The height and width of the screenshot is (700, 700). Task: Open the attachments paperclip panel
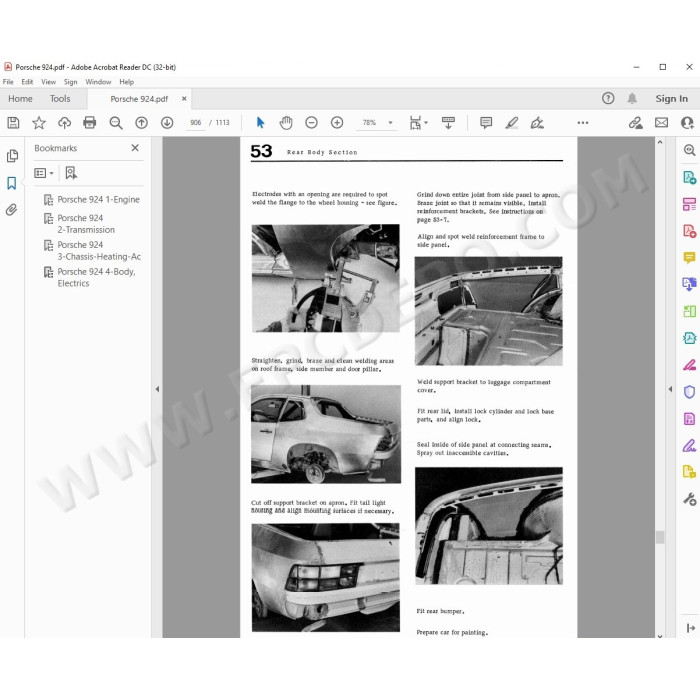pyautogui.click(x=12, y=210)
